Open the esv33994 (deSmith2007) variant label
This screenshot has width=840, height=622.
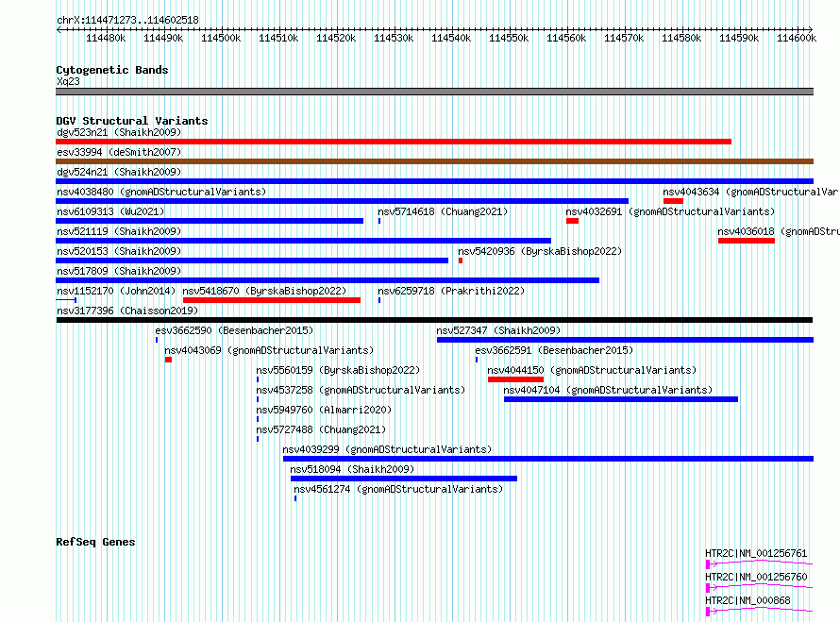coord(119,152)
